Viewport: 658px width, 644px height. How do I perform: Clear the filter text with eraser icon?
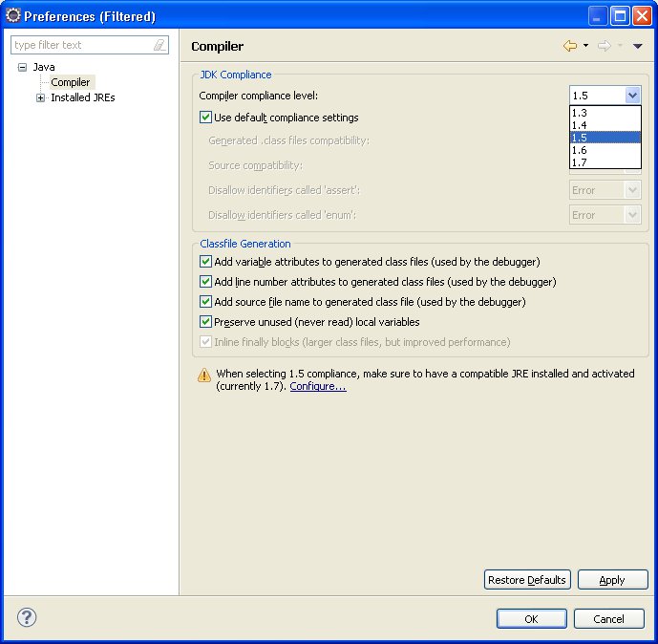point(159,45)
